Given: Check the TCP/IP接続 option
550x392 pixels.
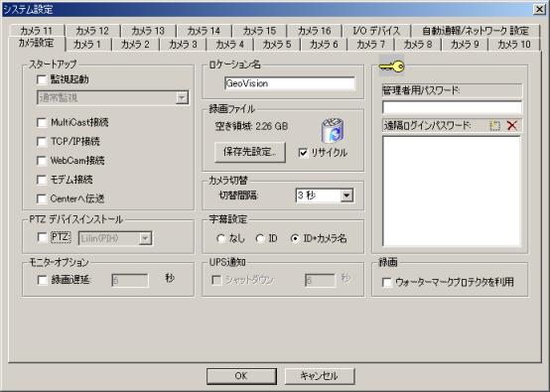Looking at the screenshot, I should pos(42,141).
